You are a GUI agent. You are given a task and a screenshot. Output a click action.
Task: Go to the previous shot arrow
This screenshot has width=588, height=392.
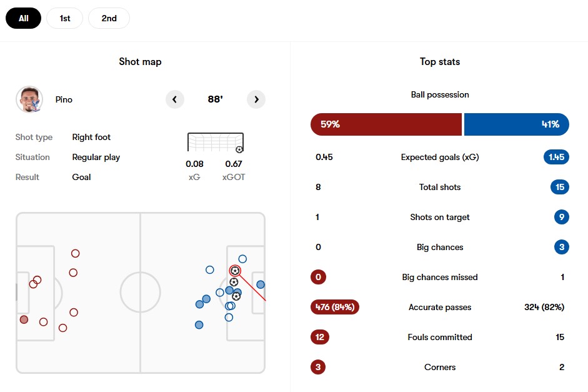coord(175,99)
